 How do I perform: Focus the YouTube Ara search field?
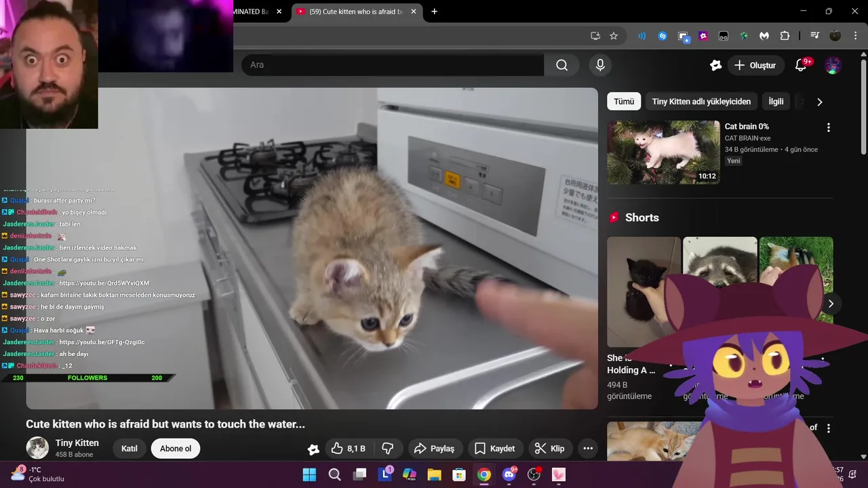(393, 65)
